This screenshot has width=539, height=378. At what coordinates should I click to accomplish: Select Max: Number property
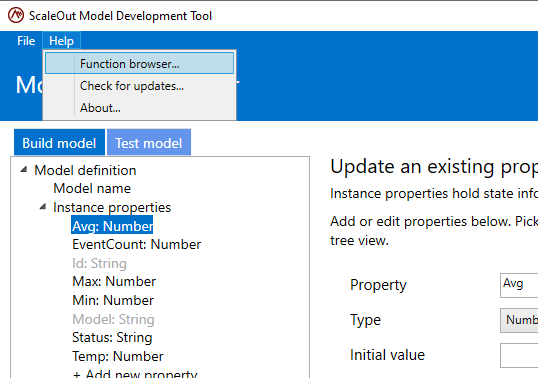114,281
